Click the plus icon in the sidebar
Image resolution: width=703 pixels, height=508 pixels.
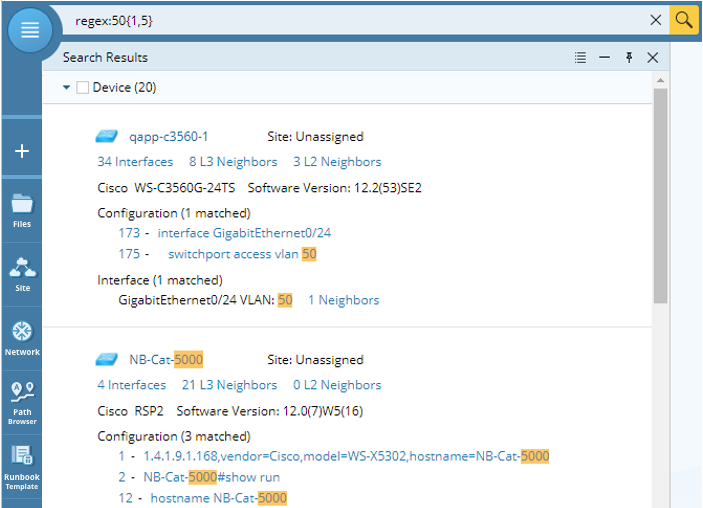(x=22, y=151)
